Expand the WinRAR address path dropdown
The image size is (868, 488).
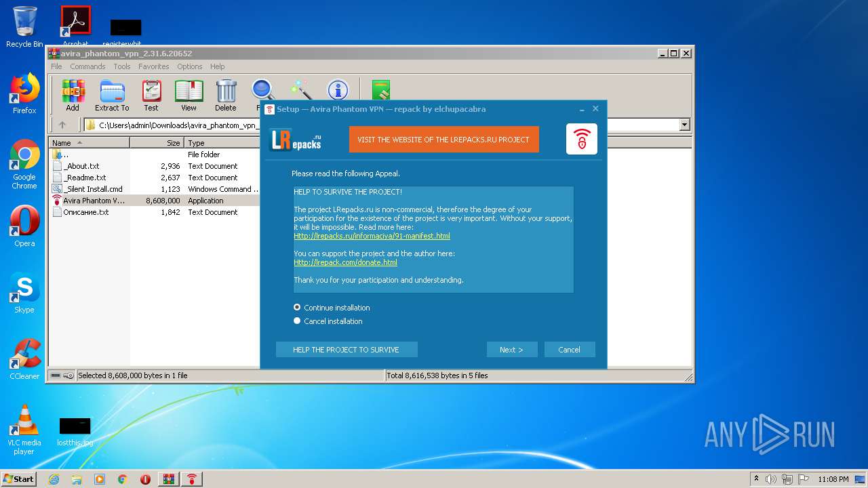coord(684,125)
